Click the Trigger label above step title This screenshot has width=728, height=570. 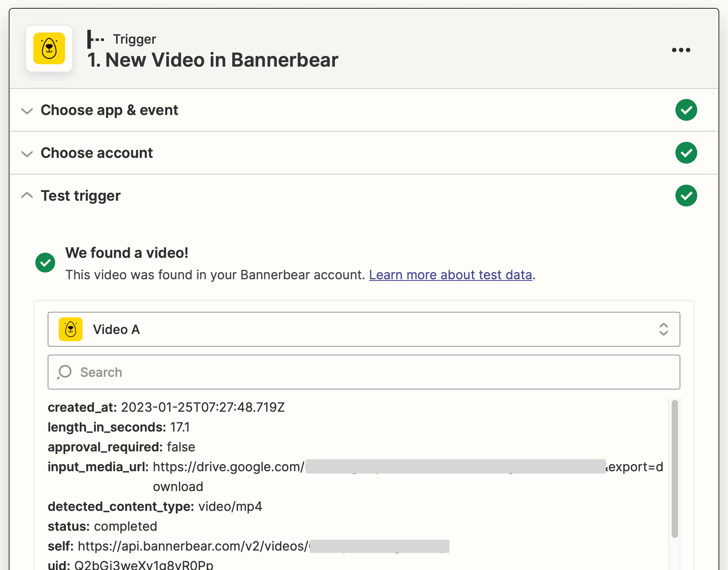[135, 39]
